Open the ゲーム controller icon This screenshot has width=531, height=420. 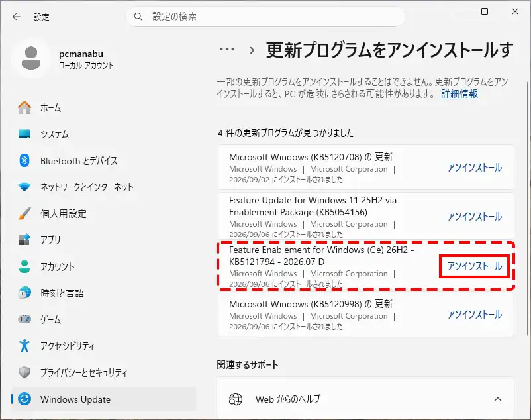24,319
